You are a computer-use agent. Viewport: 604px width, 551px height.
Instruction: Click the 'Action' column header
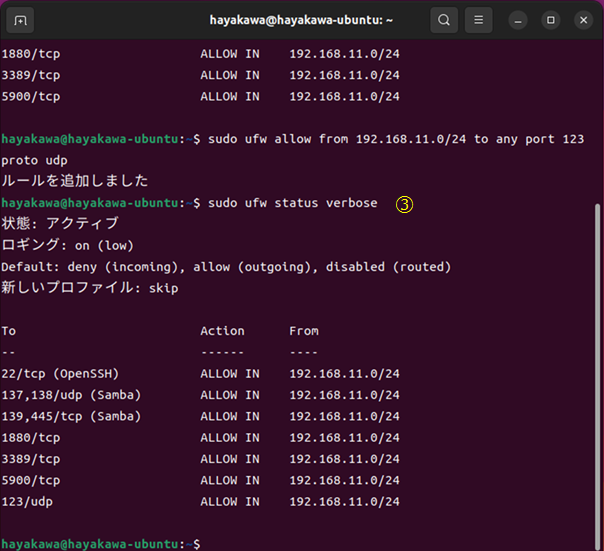click(x=222, y=331)
